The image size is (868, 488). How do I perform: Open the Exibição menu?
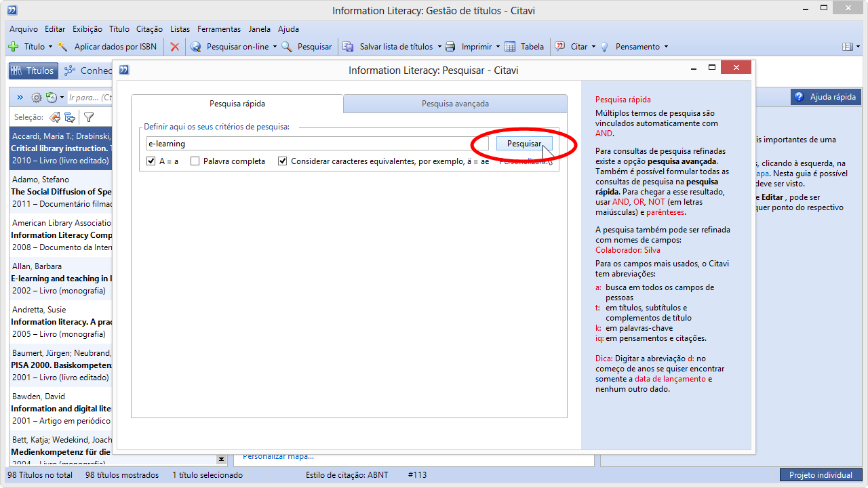(x=87, y=29)
